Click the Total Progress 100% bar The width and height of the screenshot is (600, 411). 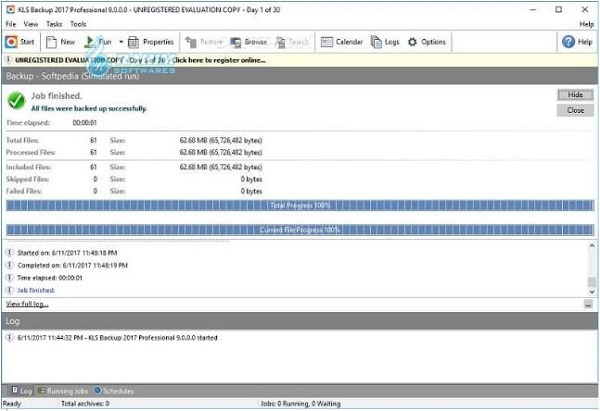click(300, 206)
